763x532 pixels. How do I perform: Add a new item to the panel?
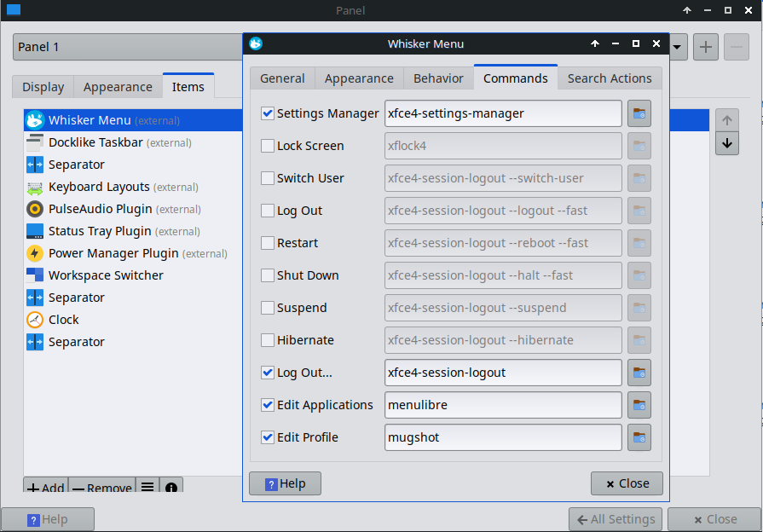[x=46, y=486]
